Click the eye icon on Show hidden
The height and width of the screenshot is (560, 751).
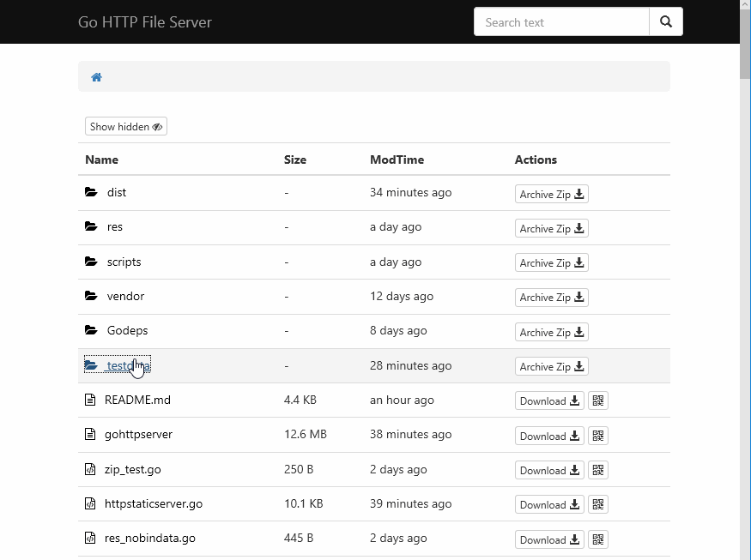(156, 126)
